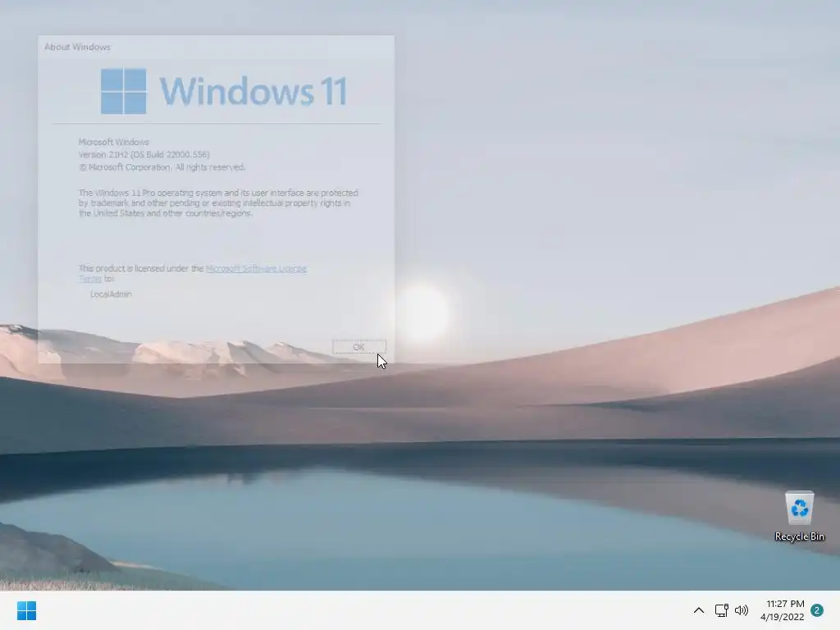Open the notification badge showing 2
840x630 pixels.
click(817, 610)
